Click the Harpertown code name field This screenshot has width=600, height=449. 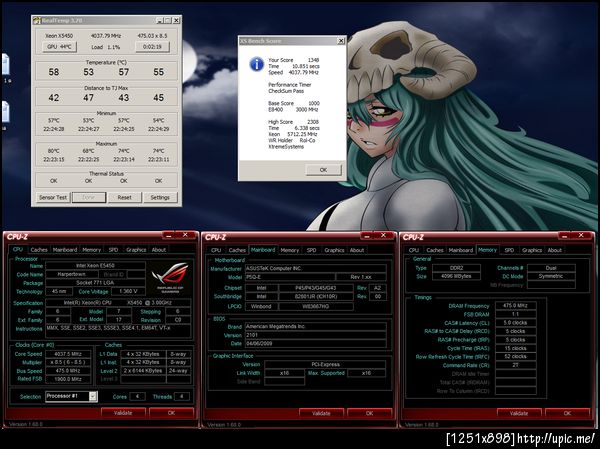(x=71, y=274)
